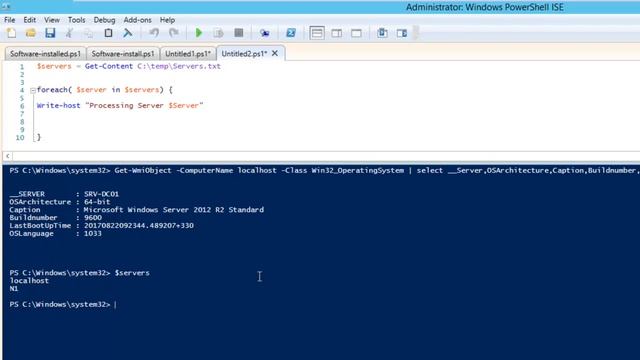Click the console prompt input line
Screen dimensions: 640x360
click(63, 304)
